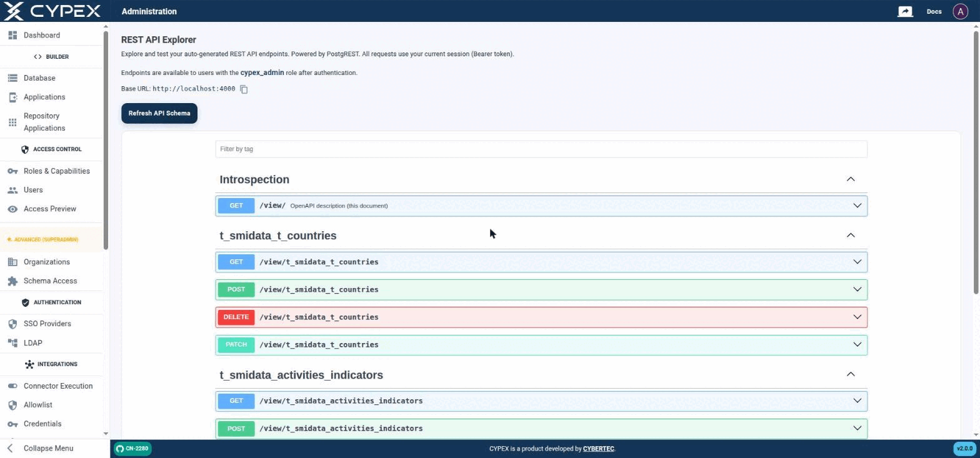Click the Organizations building icon
Screen dimensions: 980x458
12,262
